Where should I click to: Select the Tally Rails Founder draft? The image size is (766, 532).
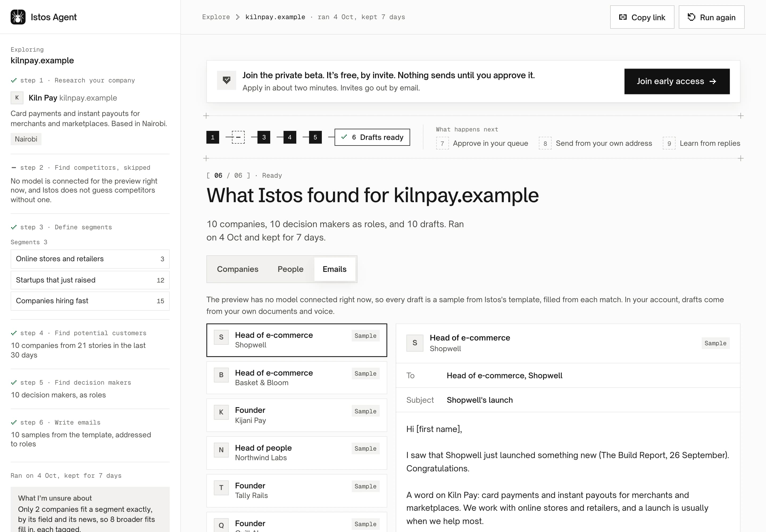point(297,491)
